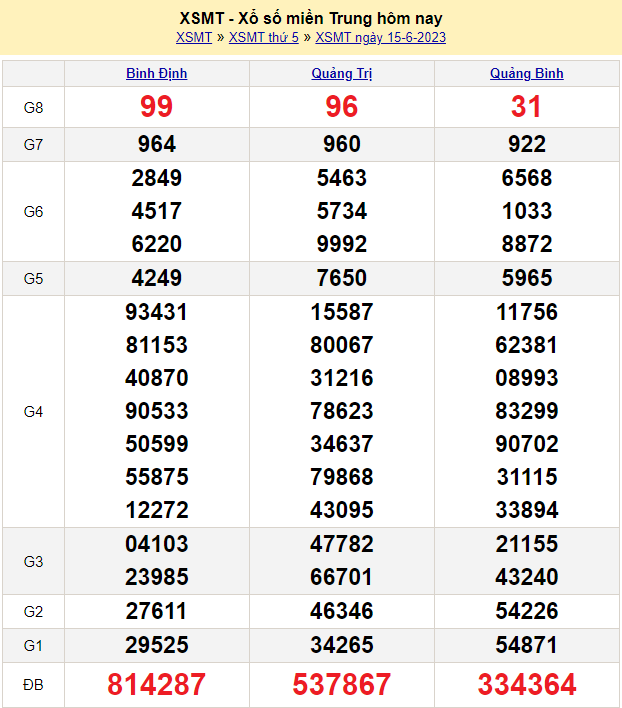
Task: Click G4 number 78623
Action: pyautogui.click(x=342, y=411)
